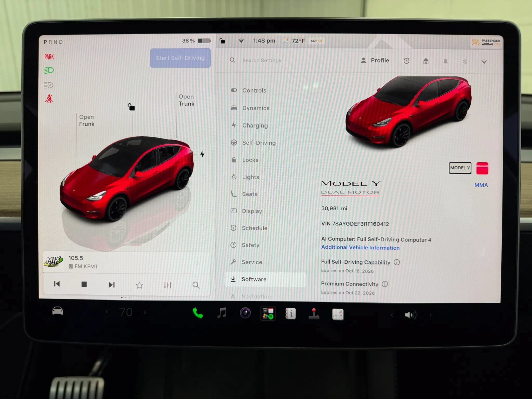
Task: Tap the headlights indicator icon
Action: click(49, 70)
